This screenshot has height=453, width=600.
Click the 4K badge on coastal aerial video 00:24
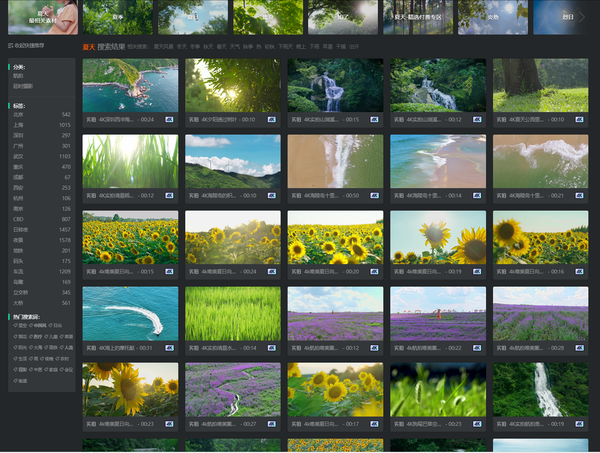(169, 119)
